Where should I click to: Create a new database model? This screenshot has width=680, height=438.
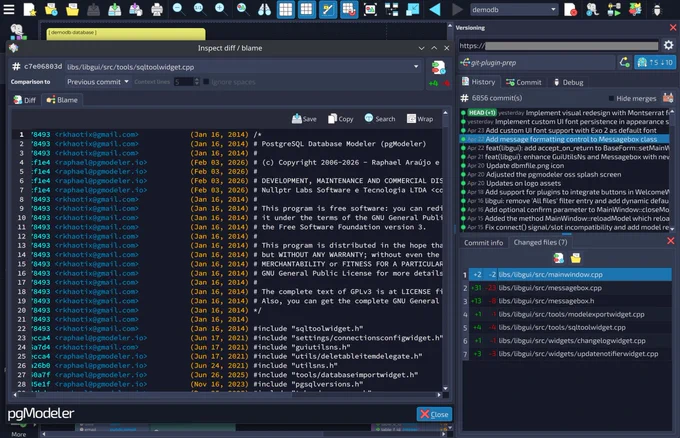29,9
